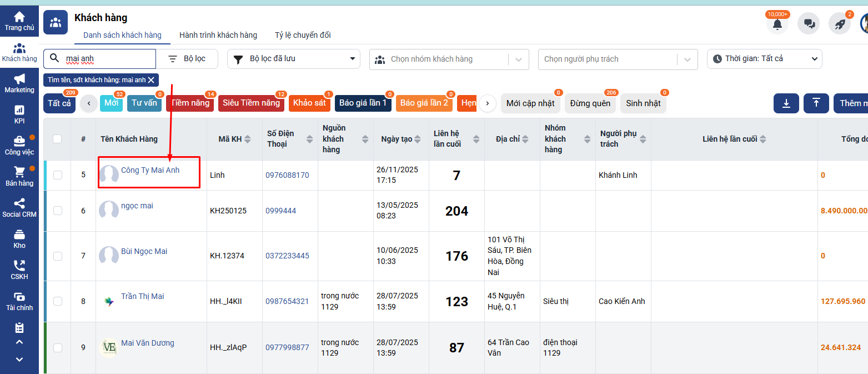868x374 pixels.
Task: Go to Social CRM module
Action: (19, 207)
